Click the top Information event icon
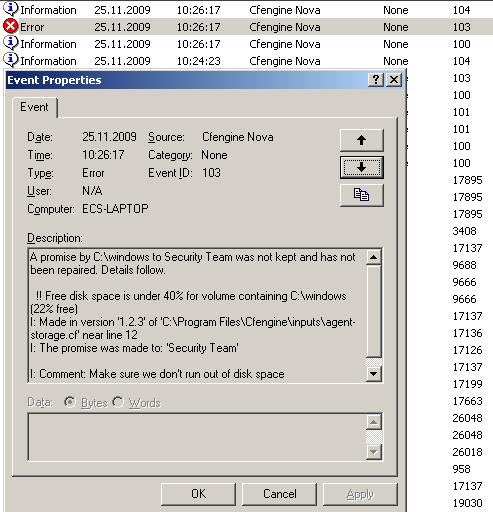The width and height of the screenshot is (493, 512). pos(10,9)
